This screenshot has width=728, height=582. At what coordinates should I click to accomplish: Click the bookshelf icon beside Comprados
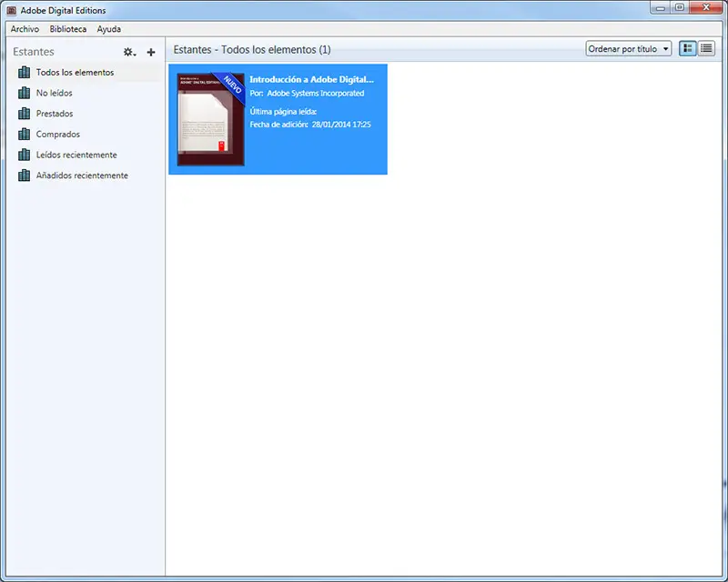(x=25, y=135)
